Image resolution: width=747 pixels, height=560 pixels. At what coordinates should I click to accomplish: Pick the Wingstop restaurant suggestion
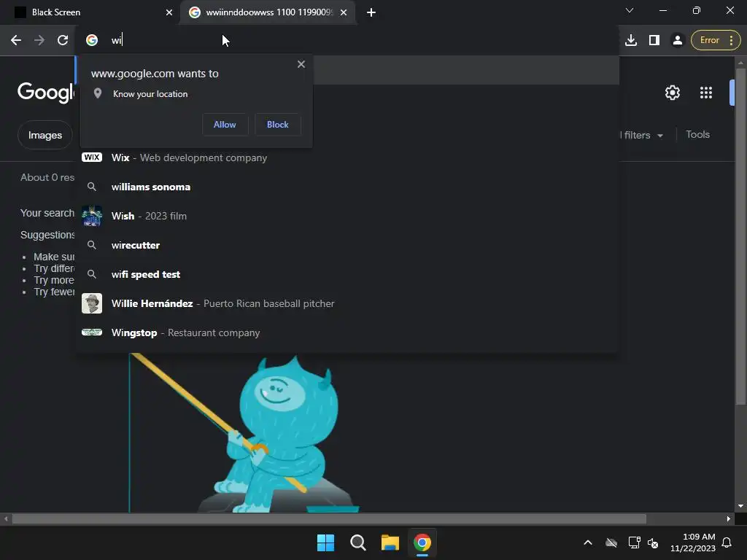[347, 332]
